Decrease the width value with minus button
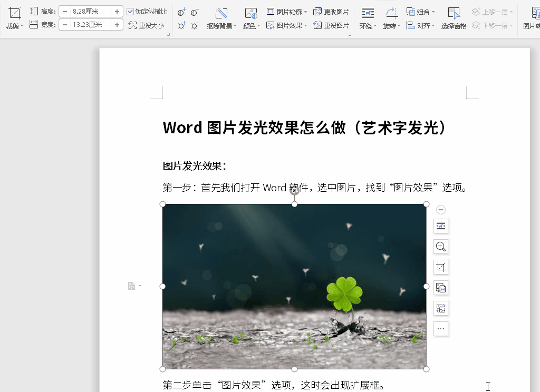The height and width of the screenshot is (392, 540). pyautogui.click(x=65, y=25)
